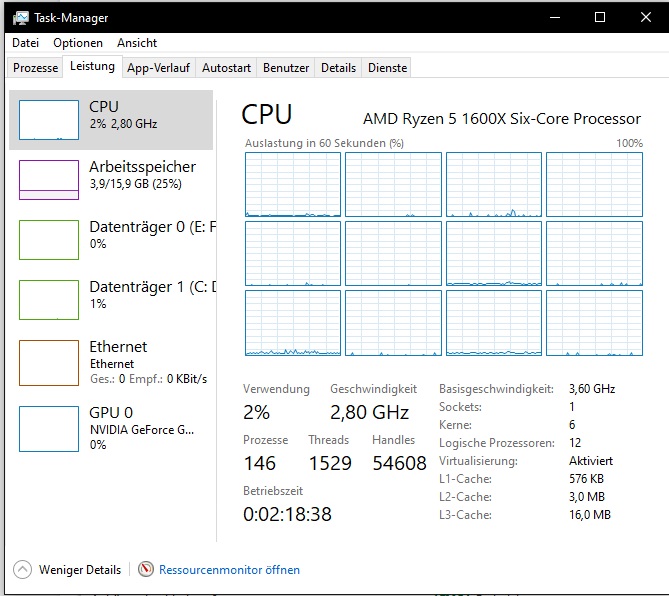
Task: Show GPU 0 performance graph
Action: 49,428
